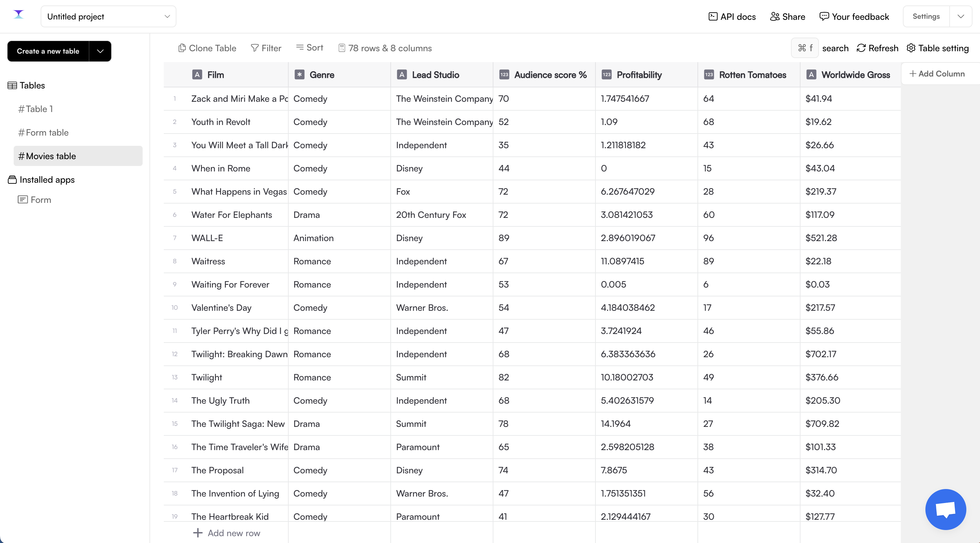This screenshot has width=980, height=543.
Task: Click Worldwide Gross column type icon
Action: 811,75
